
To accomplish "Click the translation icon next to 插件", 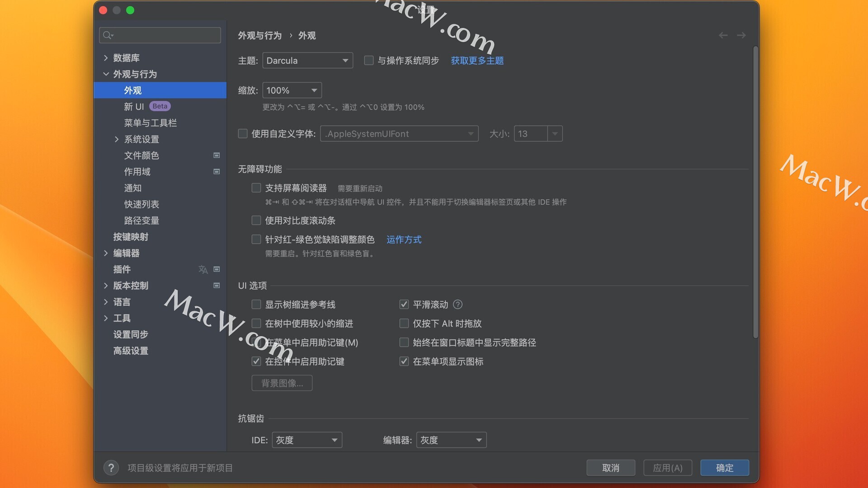I will click(203, 269).
